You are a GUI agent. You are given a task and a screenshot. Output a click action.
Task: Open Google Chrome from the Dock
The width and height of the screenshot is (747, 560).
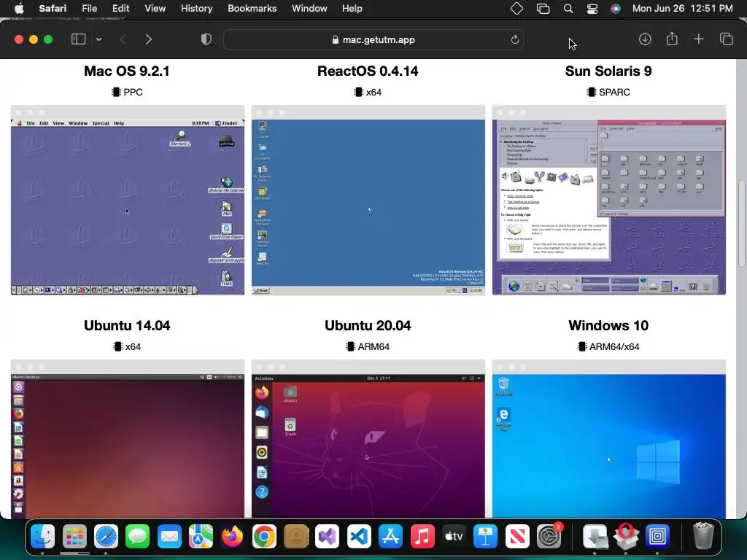[264, 537]
